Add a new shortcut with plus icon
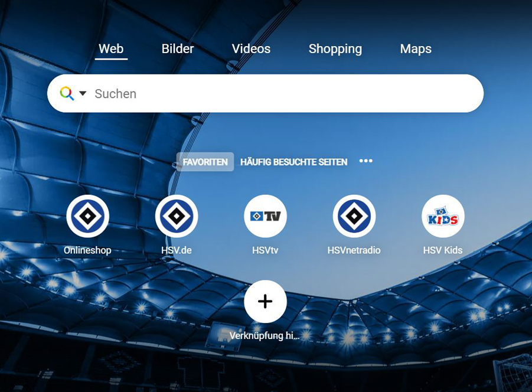The width and height of the screenshot is (532, 392). [265, 302]
